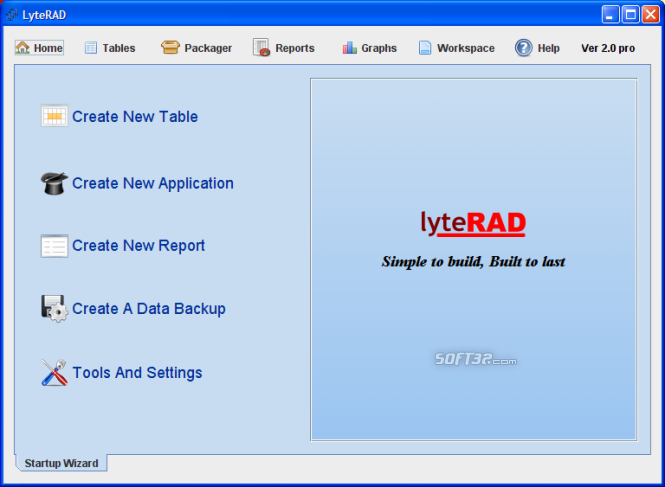Open the Graphs menu label
Viewport: 665px width, 487px height.
coord(379,48)
